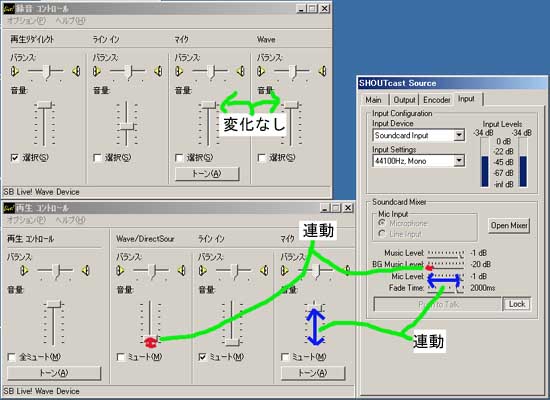Click left speaker icon under Wave balance in Recording Control
Viewport: 550px width, 400px height.
tap(261, 71)
